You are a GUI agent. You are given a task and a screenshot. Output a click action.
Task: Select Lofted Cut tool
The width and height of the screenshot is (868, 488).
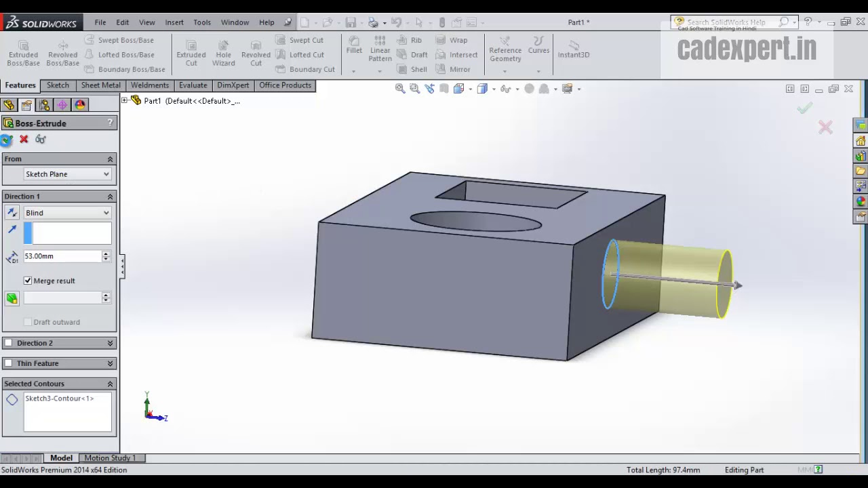pos(299,54)
